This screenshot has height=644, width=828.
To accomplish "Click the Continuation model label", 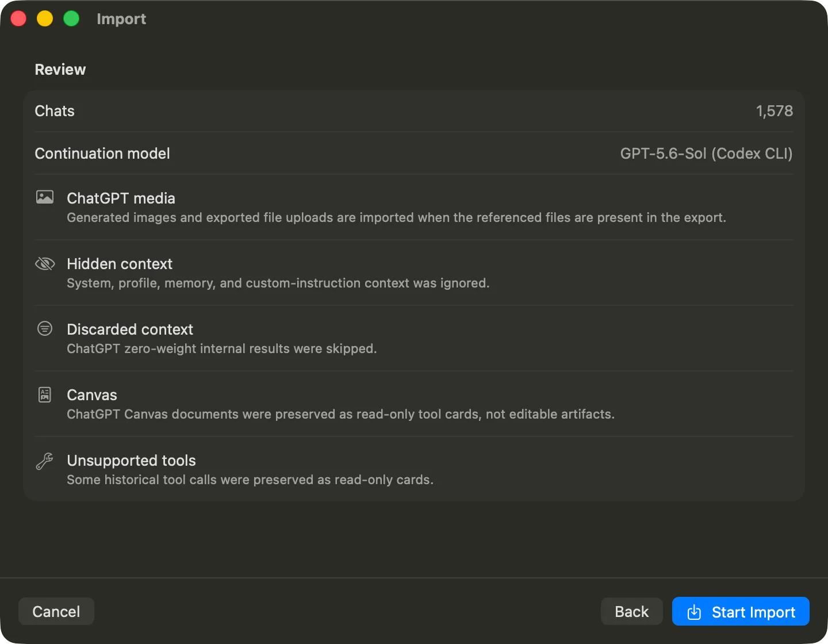I will click(102, 154).
